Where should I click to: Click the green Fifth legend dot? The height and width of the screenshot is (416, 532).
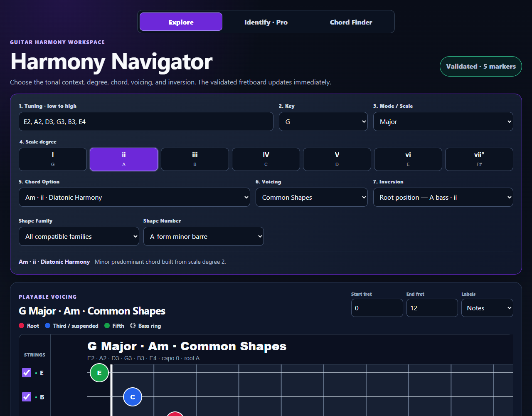[x=107, y=326]
